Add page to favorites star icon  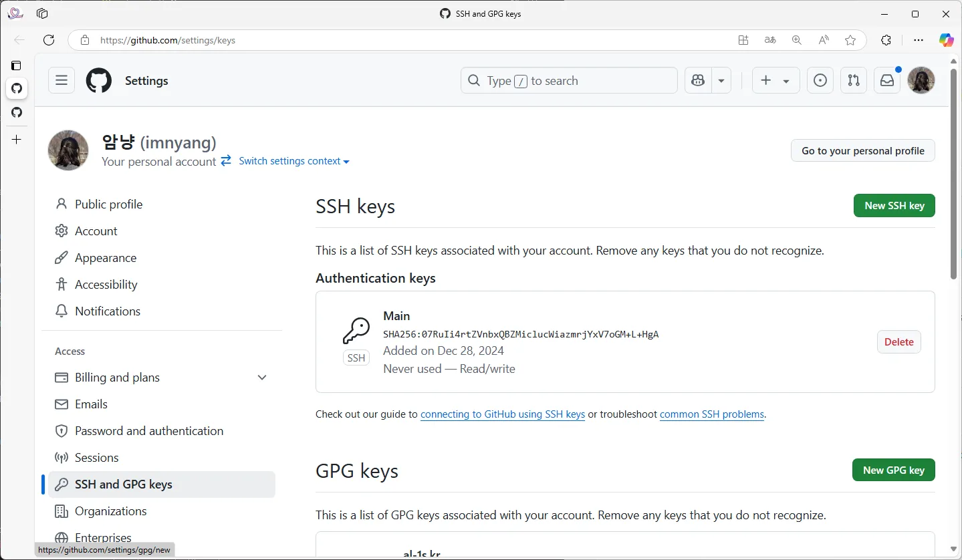(x=850, y=40)
